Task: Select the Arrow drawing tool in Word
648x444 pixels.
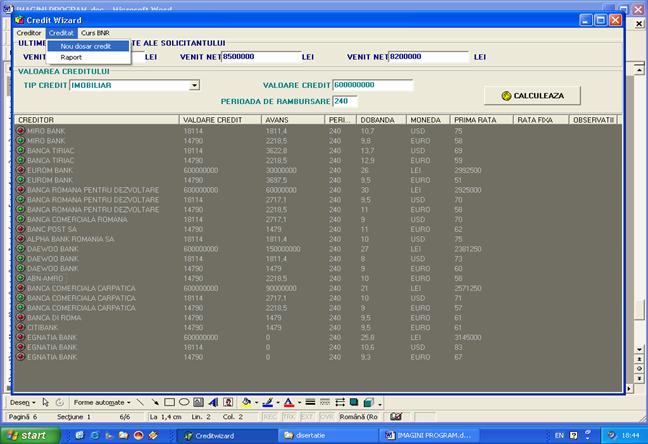Action: pyautogui.click(x=155, y=402)
